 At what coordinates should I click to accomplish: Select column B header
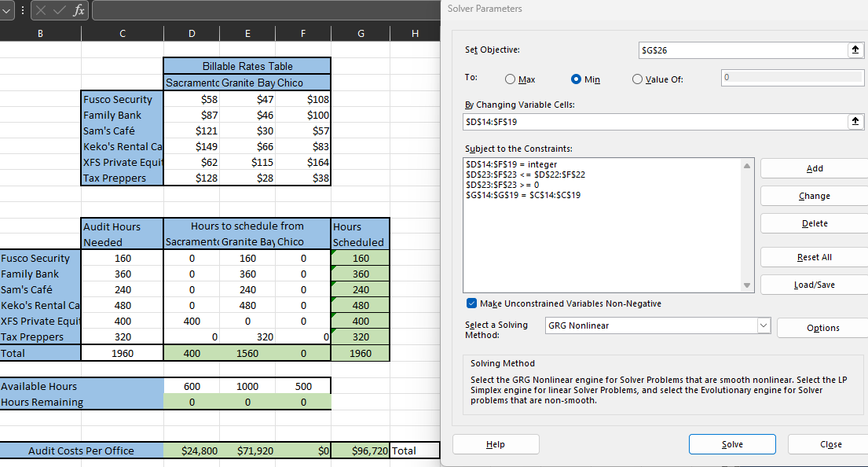[x=40, y=33]
